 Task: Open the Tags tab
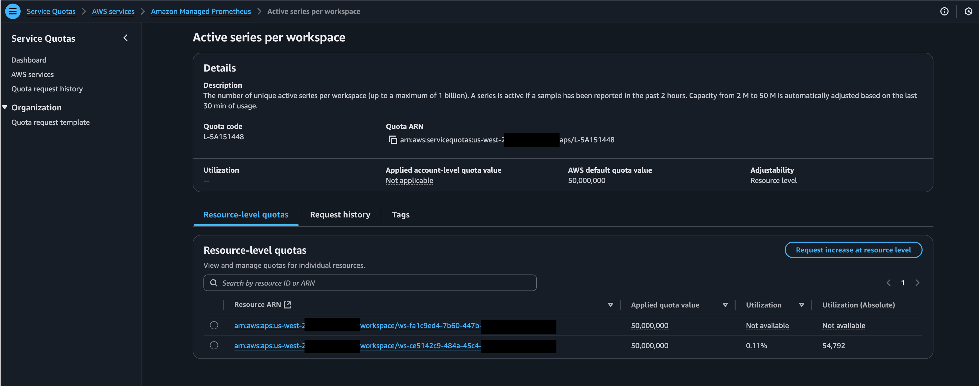(x=400, y=214)
